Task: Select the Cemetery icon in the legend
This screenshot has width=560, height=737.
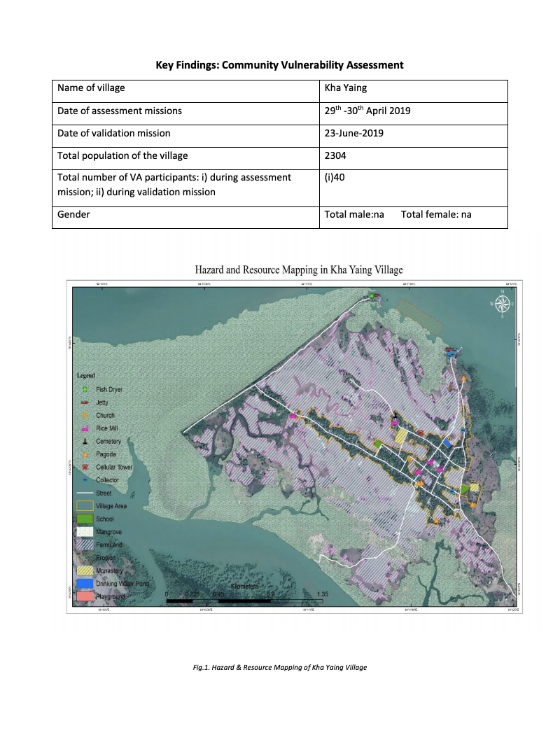Action: click(85, 441)
